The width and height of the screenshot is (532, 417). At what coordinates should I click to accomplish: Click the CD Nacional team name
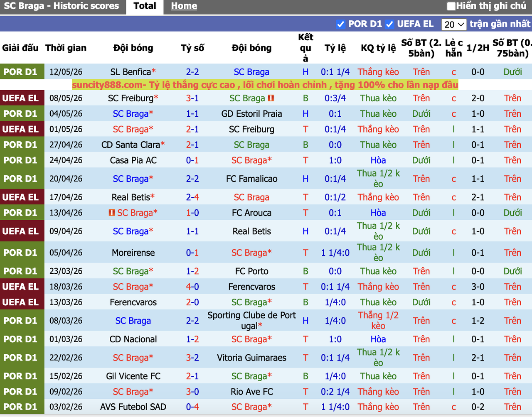click(133, 339)
